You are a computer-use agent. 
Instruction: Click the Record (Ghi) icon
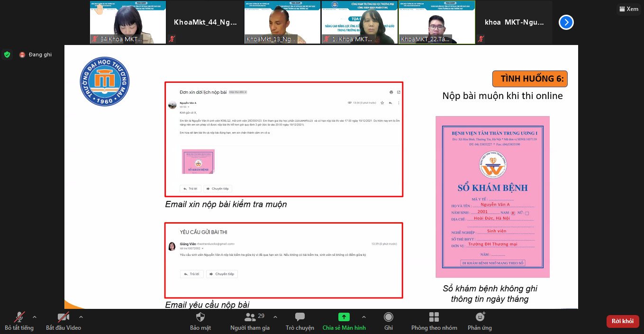(389, 317)
